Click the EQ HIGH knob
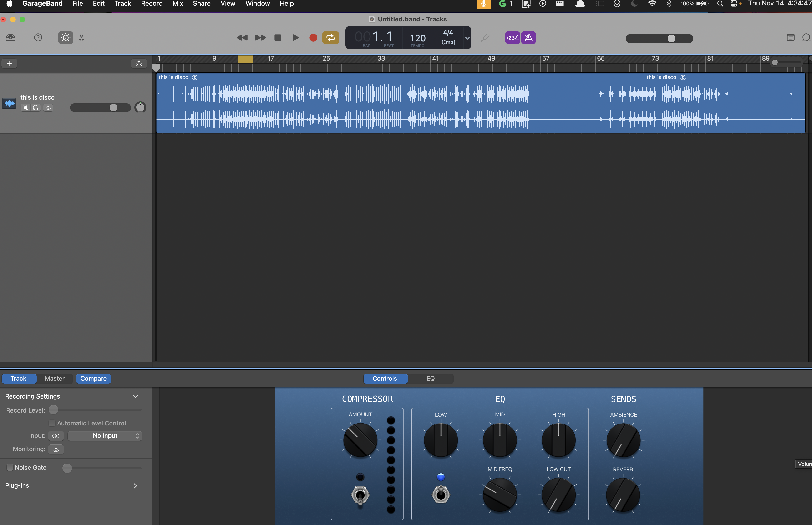Viewport: 812px width, 525px height. [558, 440]
